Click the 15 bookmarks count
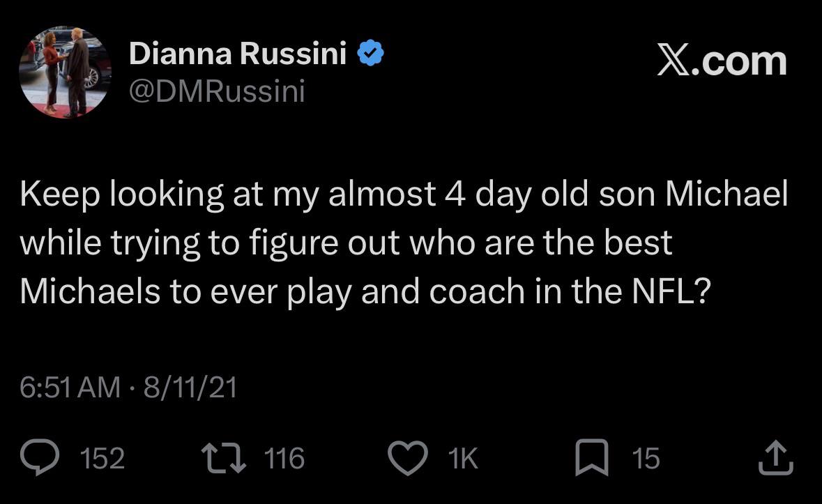The height and width of the screenshot is (504, 822). tap(646, 459)
